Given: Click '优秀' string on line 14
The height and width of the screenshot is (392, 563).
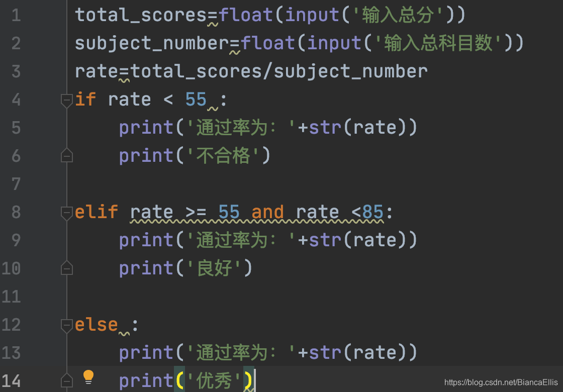Looking at the screenshot, I should pos(214,381).
